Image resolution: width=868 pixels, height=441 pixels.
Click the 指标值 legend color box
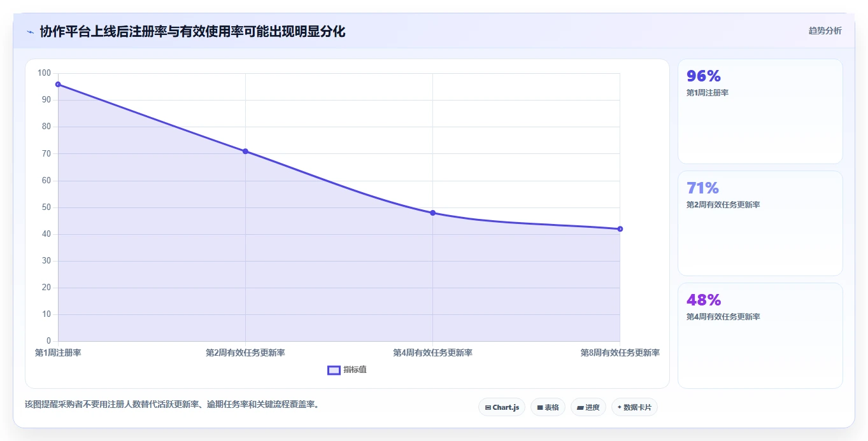point(334,370)
